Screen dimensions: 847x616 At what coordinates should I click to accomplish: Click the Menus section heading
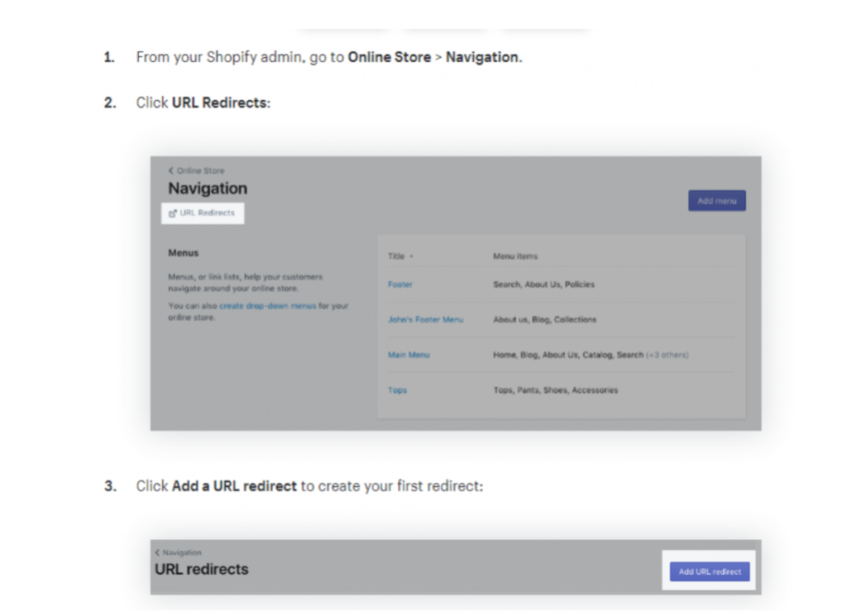pos(184,253)
